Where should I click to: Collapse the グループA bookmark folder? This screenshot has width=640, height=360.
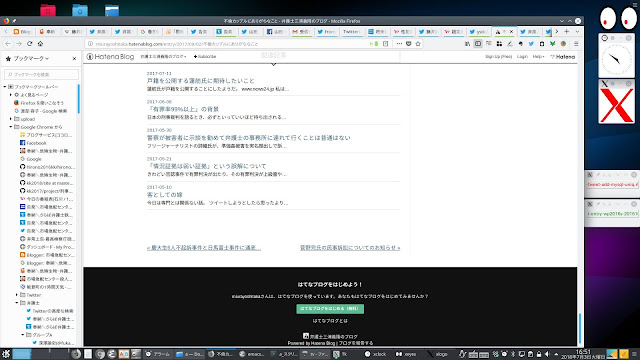(23, 335)
